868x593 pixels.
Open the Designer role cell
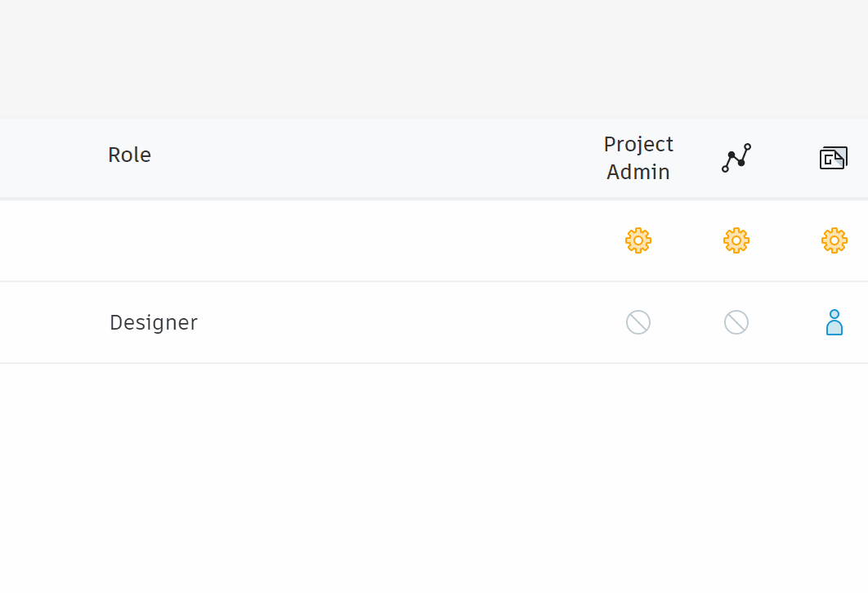tap(154, 323)
